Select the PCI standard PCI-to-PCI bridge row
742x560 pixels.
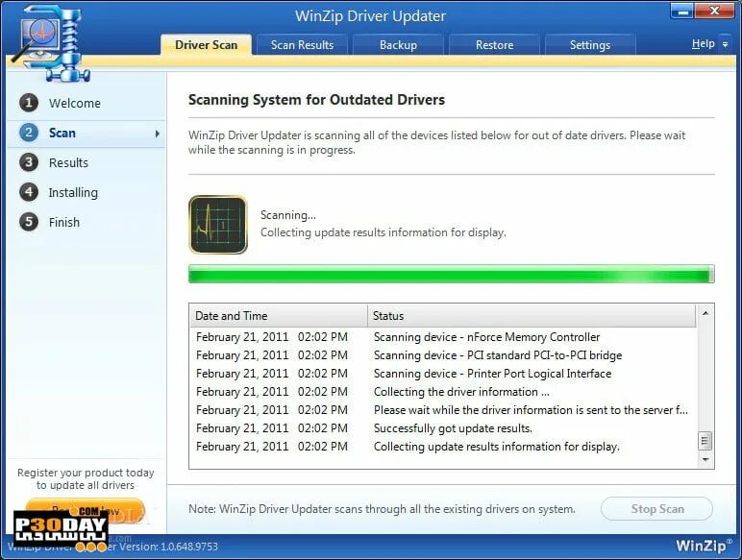pyautogui.click(x=443, y=355)
